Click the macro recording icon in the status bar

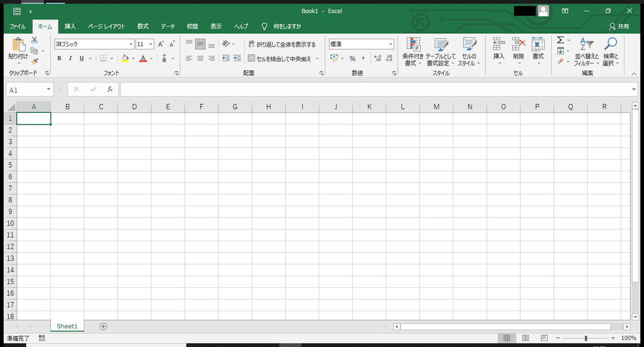point(42,338)
